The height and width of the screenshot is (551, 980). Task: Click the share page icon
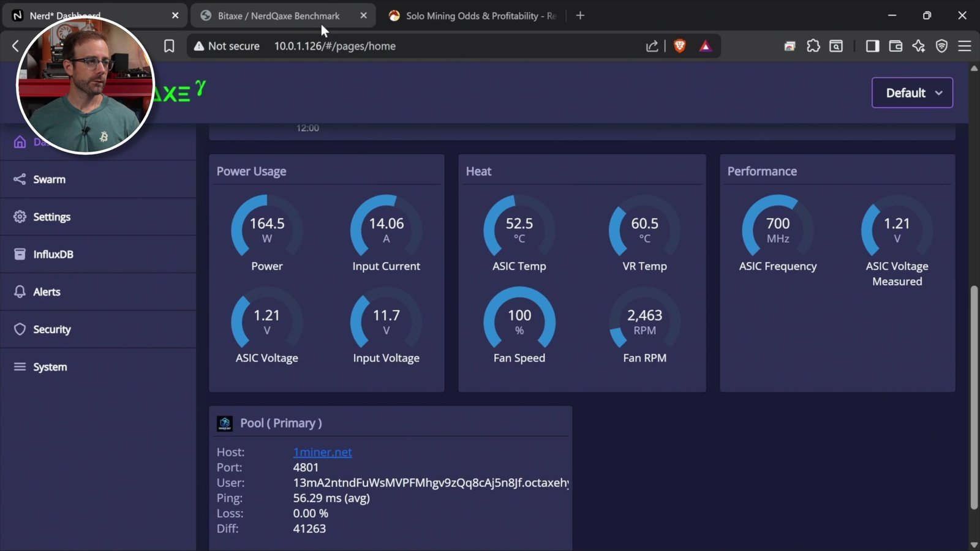click(652, 46)
